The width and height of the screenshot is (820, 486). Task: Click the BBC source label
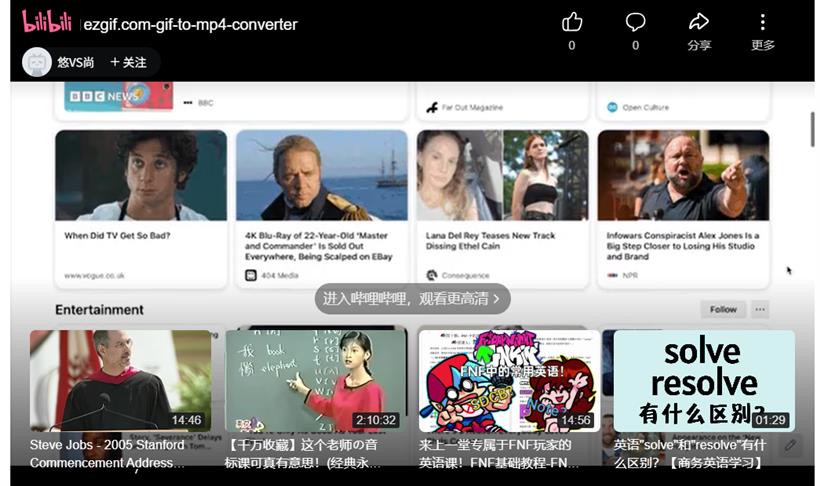(206, 103)
